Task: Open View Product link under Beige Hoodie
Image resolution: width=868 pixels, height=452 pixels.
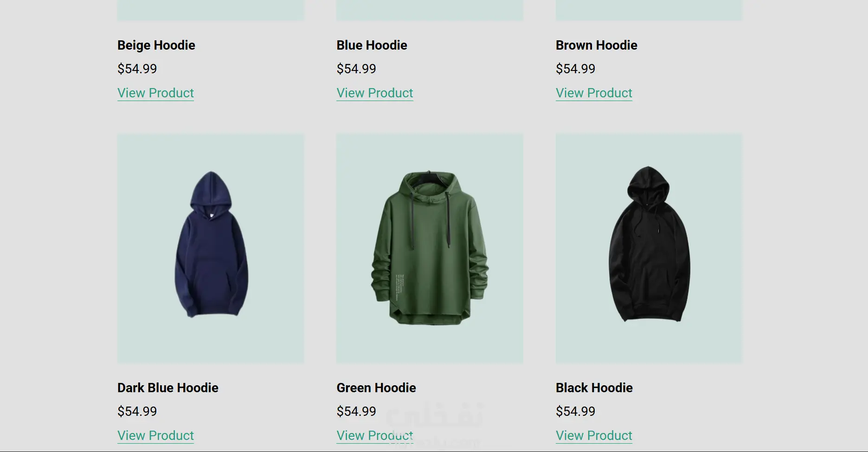Action: (x=155, y=93)
